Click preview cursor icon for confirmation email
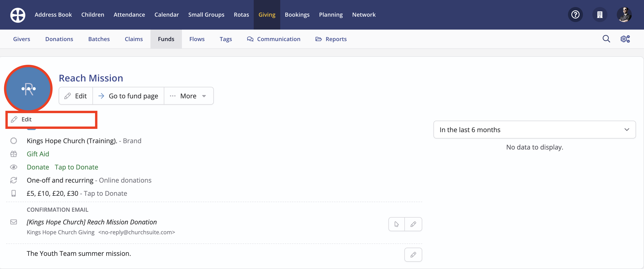 coord(396,224)
